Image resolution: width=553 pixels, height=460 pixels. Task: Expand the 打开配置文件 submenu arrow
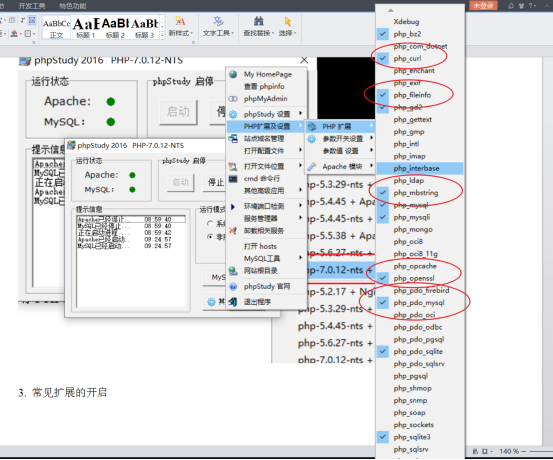coord(300,150)
